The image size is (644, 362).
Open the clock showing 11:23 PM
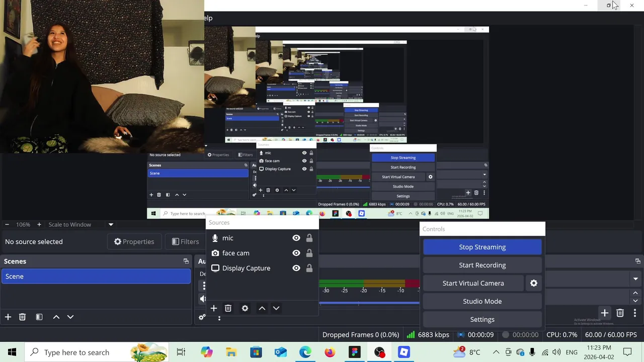599,352
